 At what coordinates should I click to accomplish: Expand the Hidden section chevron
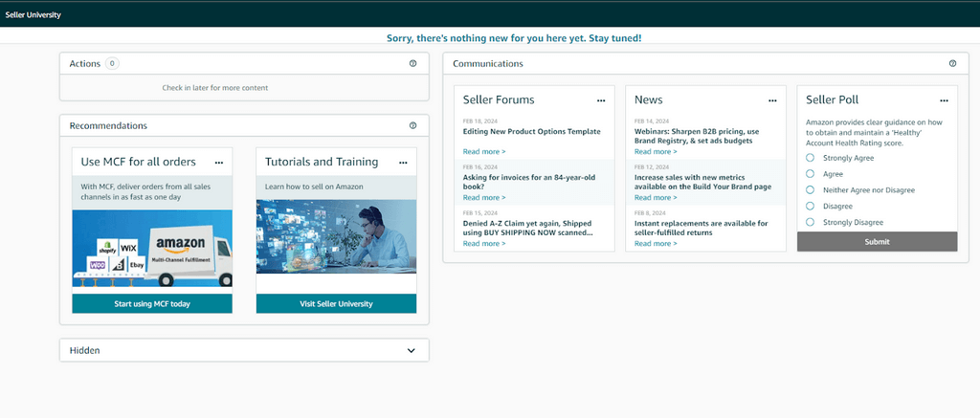point(412,350)
